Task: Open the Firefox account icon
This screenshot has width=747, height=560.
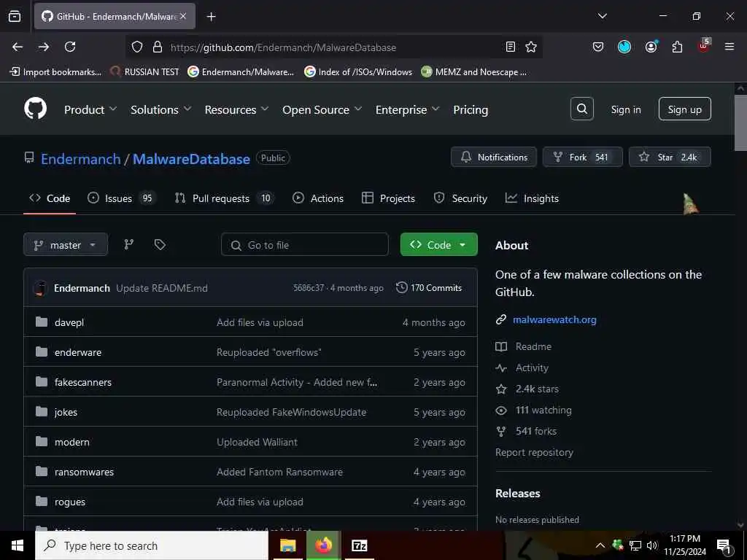Action: click(651, 47)
